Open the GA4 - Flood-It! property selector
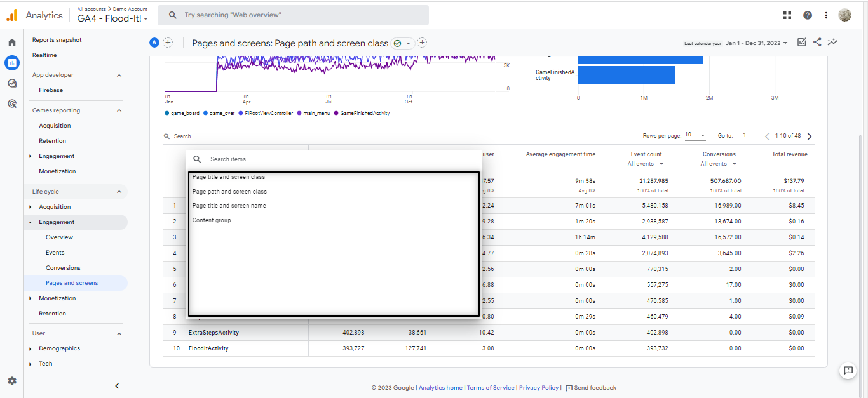 pyautogui.click(x=113, y=18)
